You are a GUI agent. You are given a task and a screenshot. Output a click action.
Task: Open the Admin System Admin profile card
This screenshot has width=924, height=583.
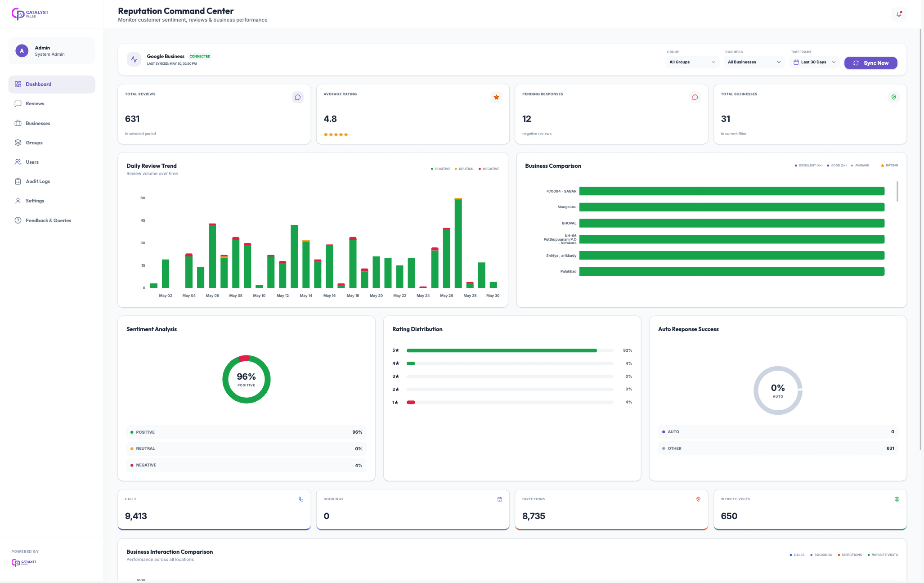[x=52, y=51]
